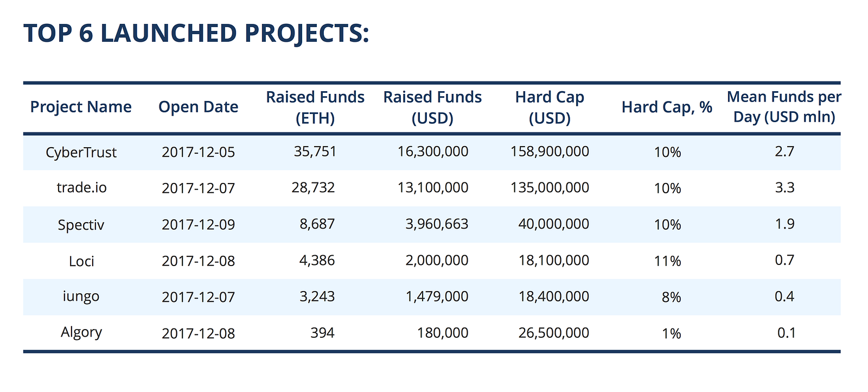Click the Project Name column header
Screen dimensions: 868x392
81,107
